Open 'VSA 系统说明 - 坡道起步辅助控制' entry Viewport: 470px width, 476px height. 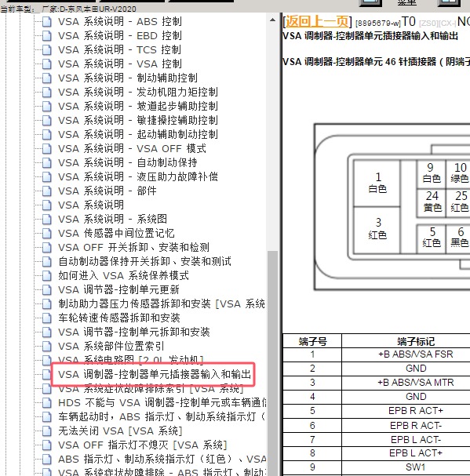coord(138,106)
